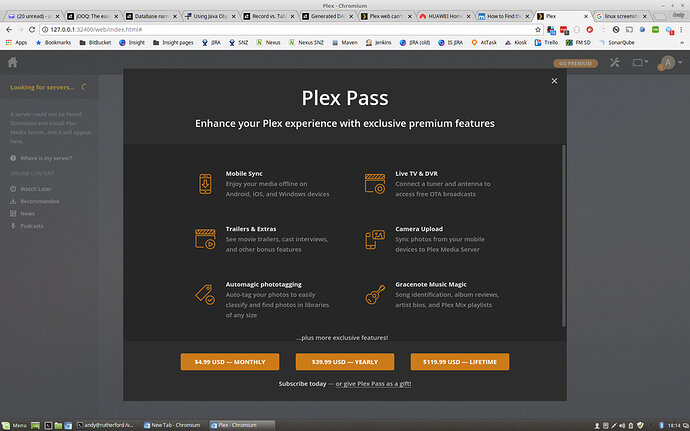Viewport: 690px width, 431px height.
Task: Close the Plex Pass dialog
Action: click(554, 81)
